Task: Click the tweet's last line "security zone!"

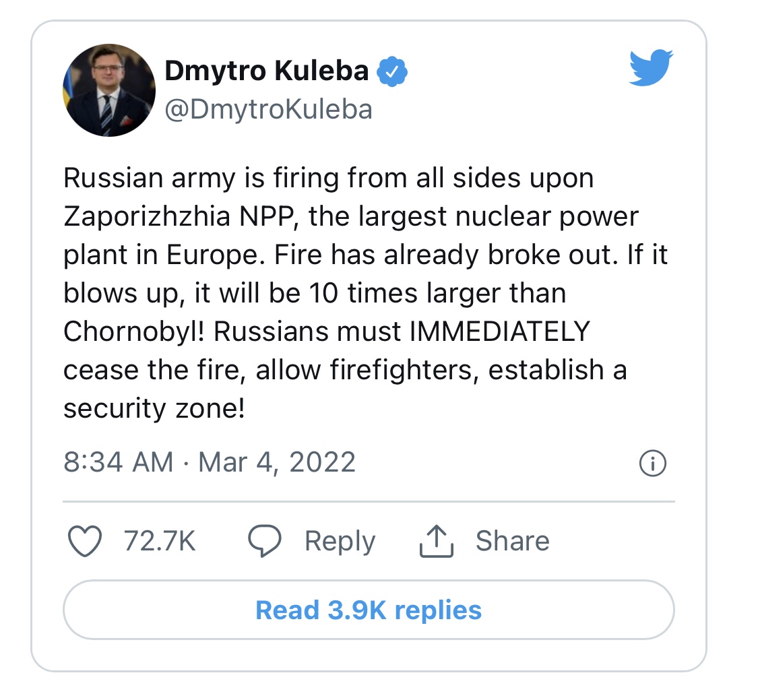Action: coord(154,409)
